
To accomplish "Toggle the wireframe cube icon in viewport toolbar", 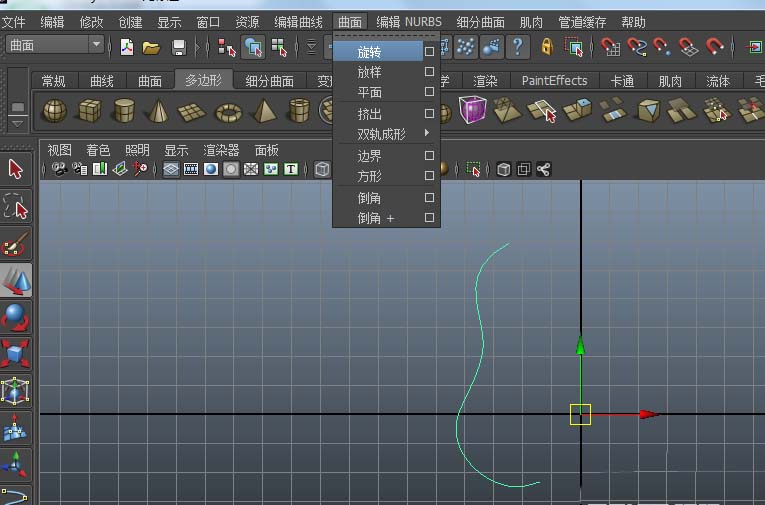I will pyautogui.click(x=322, y=169).
